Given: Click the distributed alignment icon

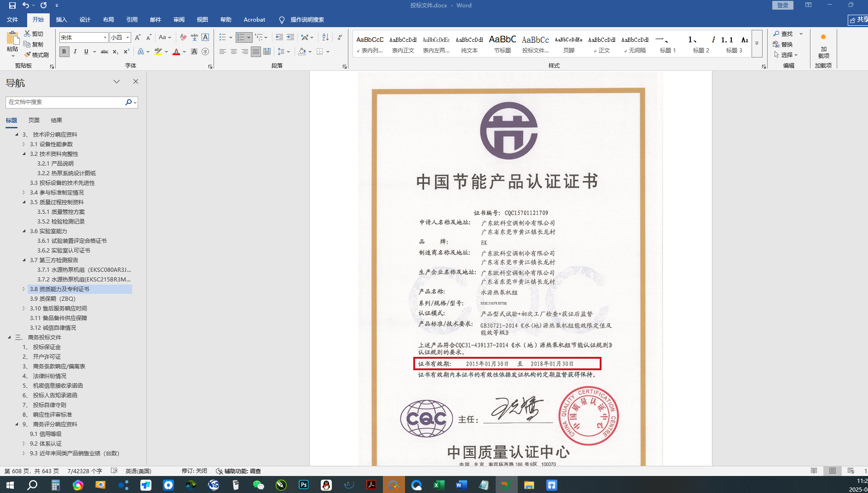Looking at the screenshot, I should coord(267,52).
